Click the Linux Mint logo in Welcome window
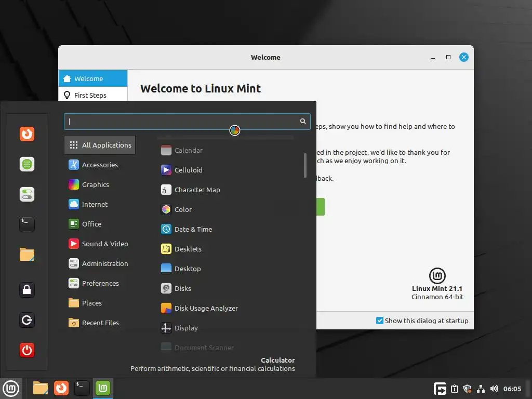The image size is (532, 399). coord(437,276)
